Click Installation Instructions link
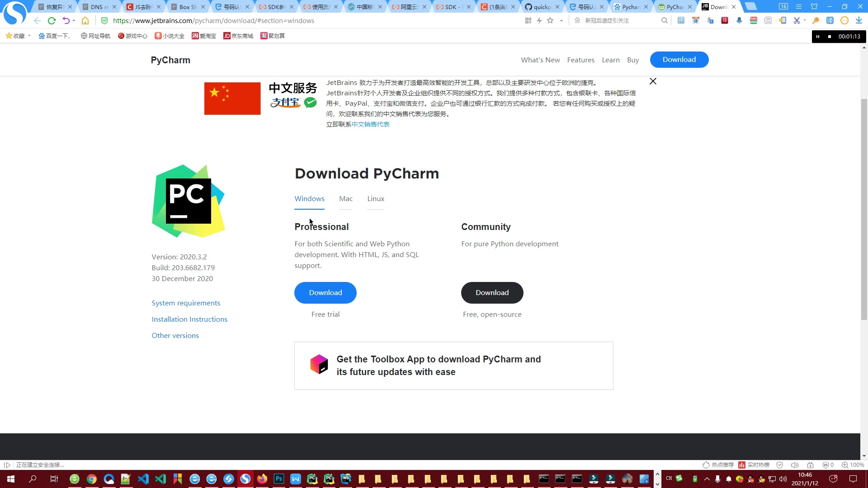This screenshot has width=868, height=488. click(189, 319)
